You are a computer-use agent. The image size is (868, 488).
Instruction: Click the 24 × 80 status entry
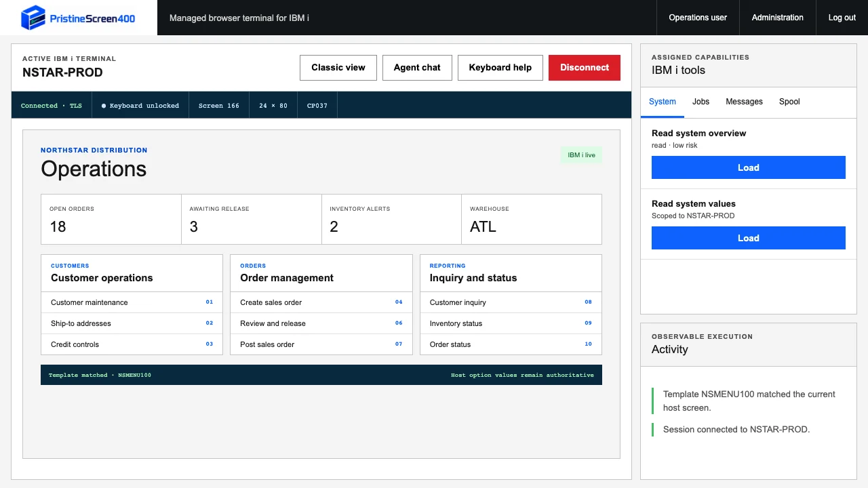click(273, 106)
